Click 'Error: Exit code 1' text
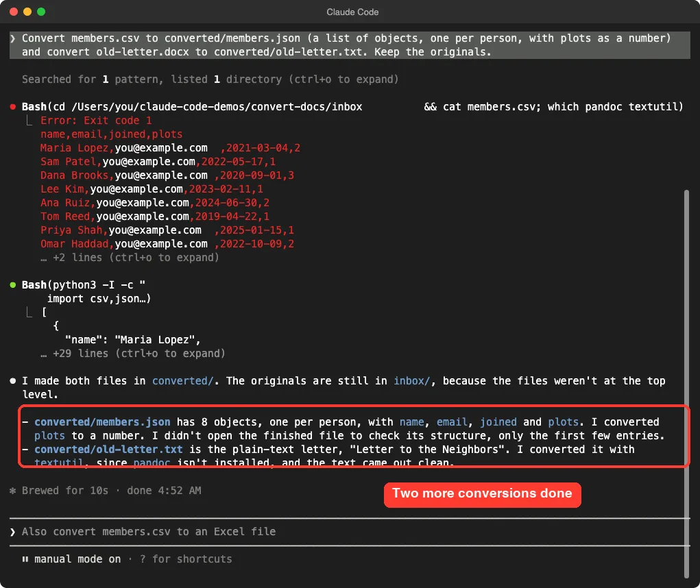Screen dimensions: 700x588 click(96, 121)
